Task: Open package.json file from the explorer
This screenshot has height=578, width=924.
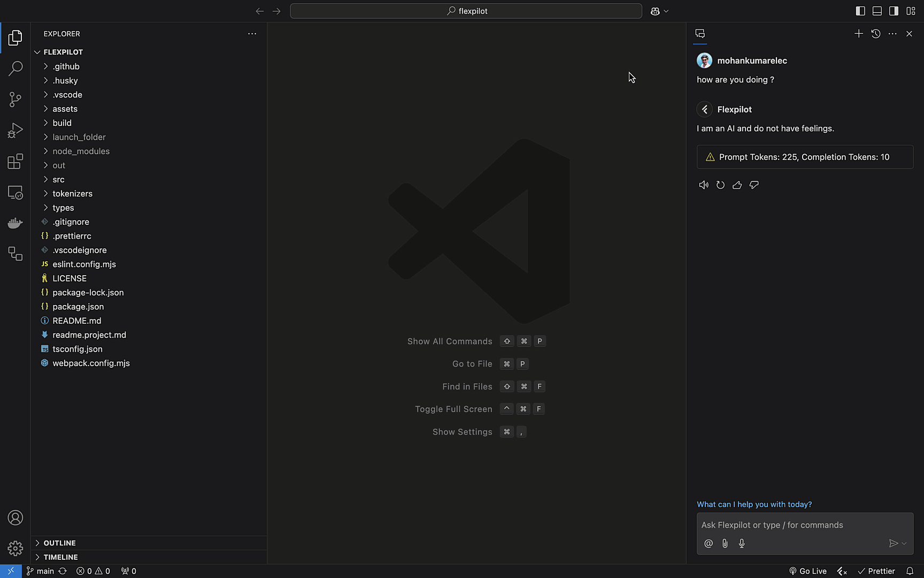Action: point(78,307)
